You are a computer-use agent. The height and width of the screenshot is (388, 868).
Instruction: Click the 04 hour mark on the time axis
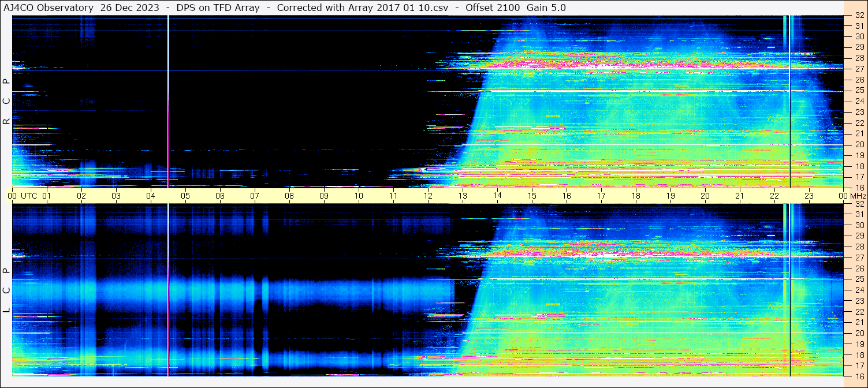(151, 196)
